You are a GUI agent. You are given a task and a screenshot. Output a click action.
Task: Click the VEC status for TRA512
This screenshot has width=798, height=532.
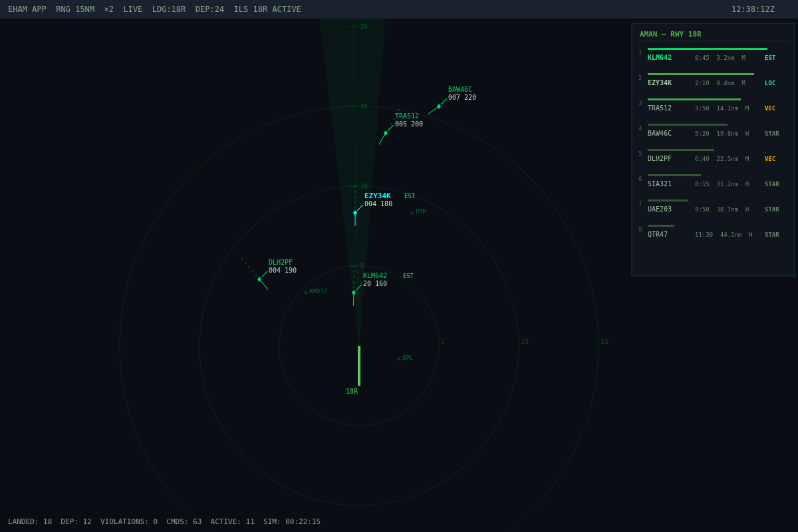point(770,108)
